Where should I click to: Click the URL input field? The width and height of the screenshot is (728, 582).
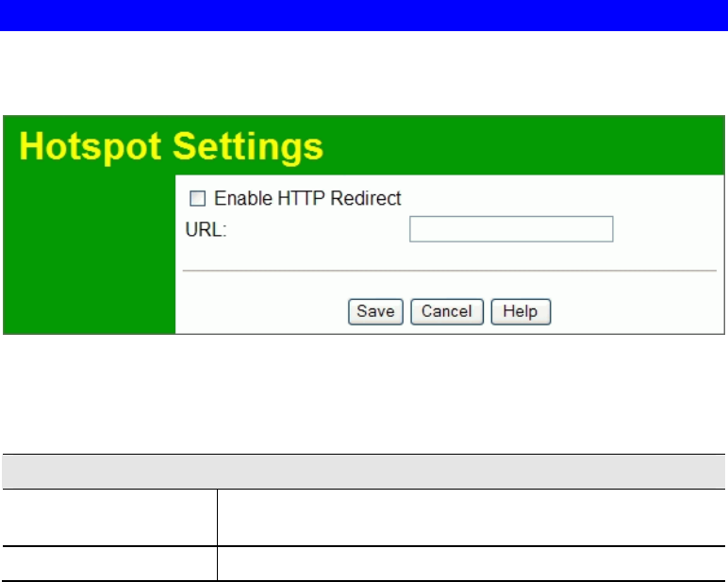(511, 229)
